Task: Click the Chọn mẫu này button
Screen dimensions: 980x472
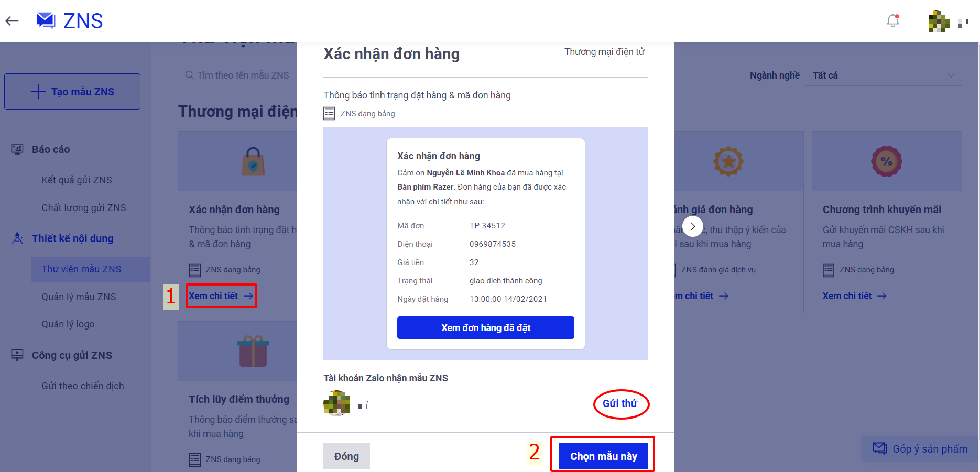Action: click(604, 456)
